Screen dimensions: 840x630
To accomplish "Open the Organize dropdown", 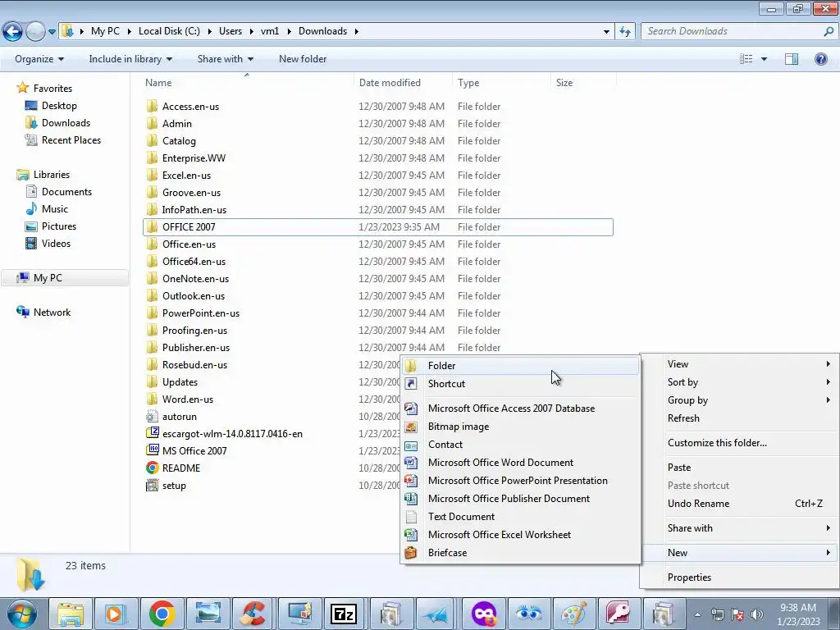I will [39, 59].
